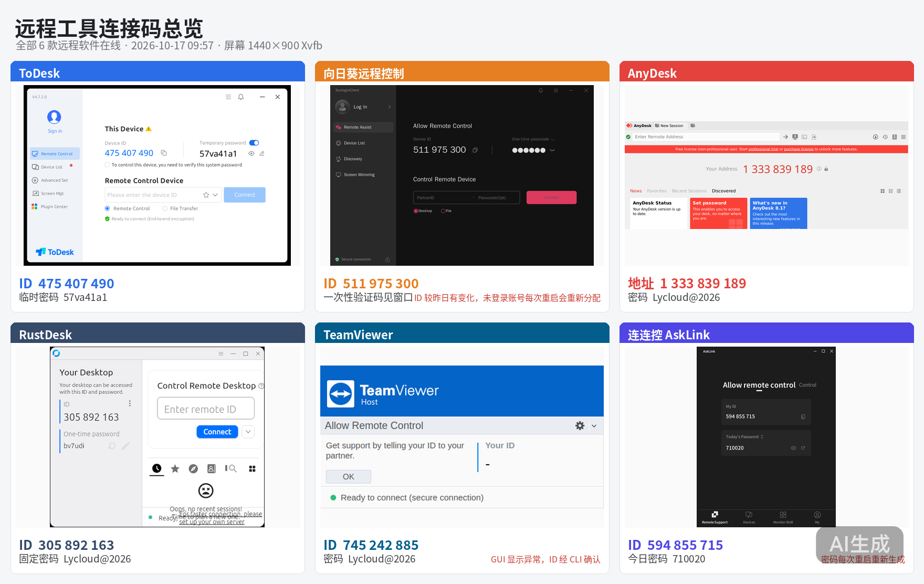Refresh the RustDesk one-time password
The image size is (924, 584).
[112, 446]
